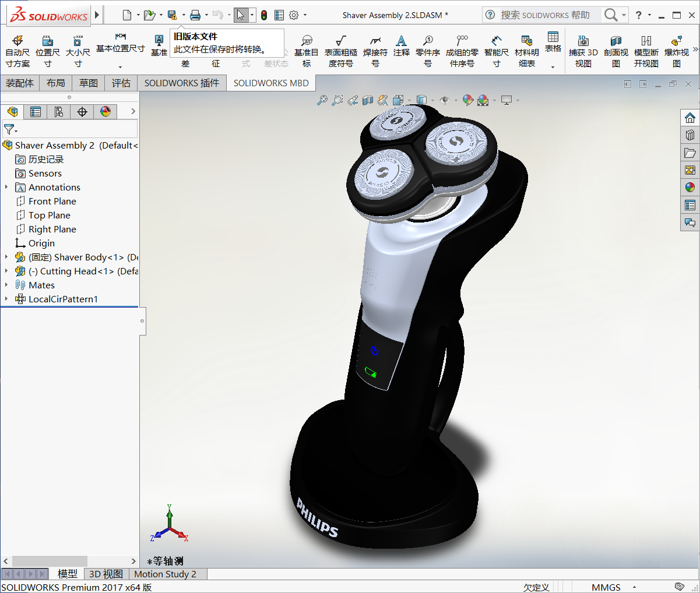The image size is (700, 593).
Task: Click Edit Appearance icon in view toolbar
Action: point(467,100)
